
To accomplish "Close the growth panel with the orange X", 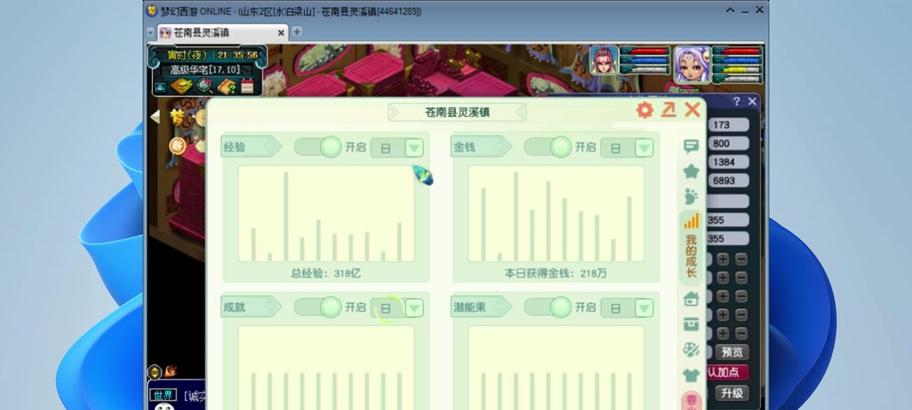I will tap(692, 109).
